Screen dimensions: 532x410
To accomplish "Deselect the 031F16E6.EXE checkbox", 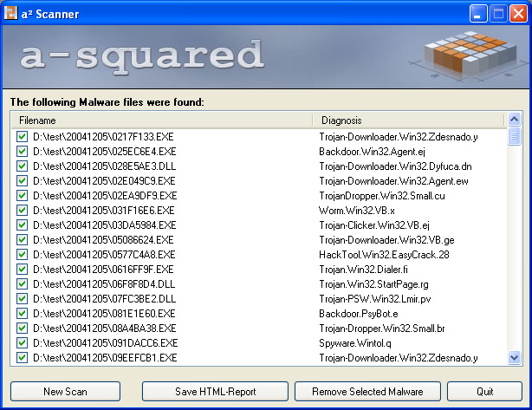I will tap(22, 211).
